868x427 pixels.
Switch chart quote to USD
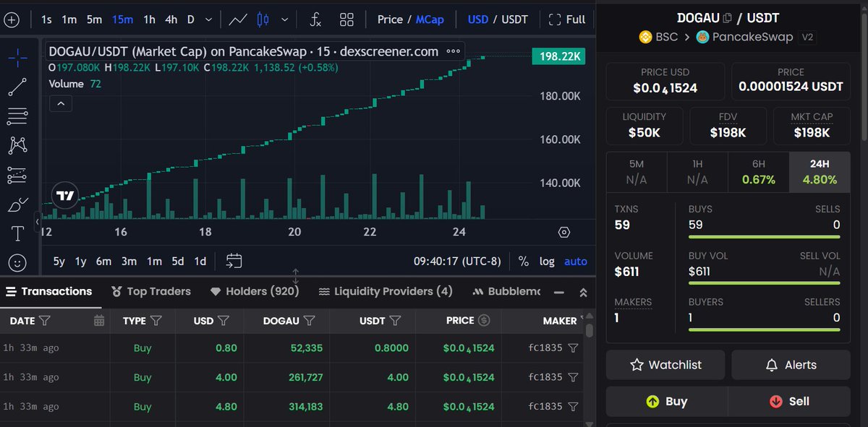point(478,20)
